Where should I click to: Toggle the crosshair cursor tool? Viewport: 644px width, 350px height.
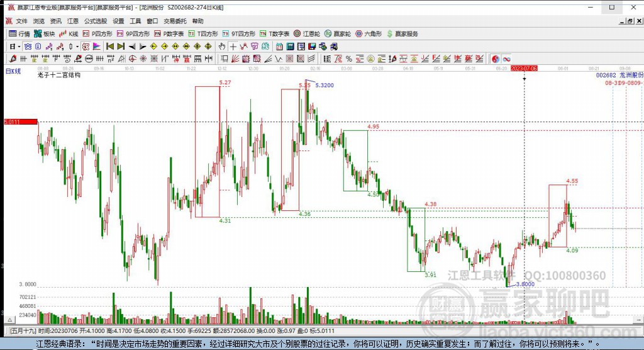[x=233, y=47]
